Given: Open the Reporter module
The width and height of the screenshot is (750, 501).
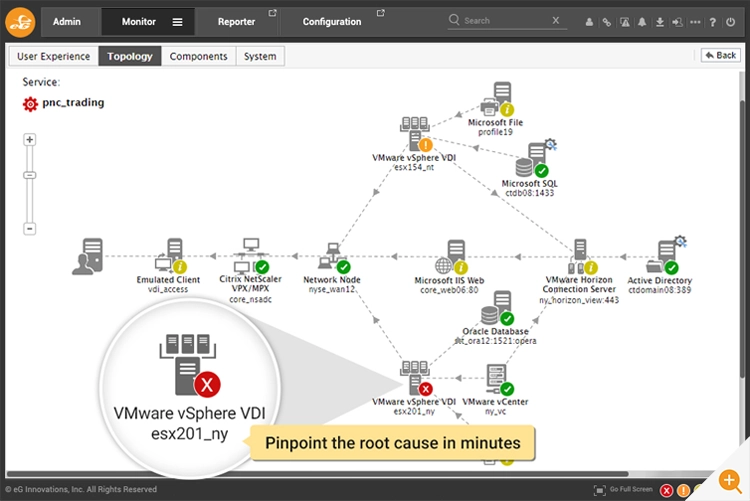Looking at the screenshot, I should click(236, 22).
